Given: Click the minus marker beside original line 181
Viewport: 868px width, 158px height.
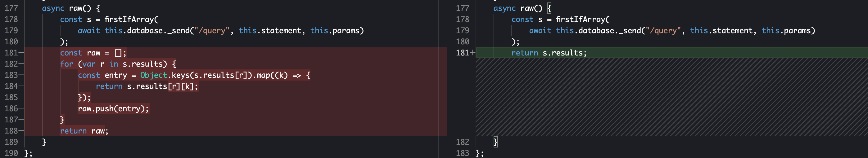Looking at the screenshot, I should (21, 53).
